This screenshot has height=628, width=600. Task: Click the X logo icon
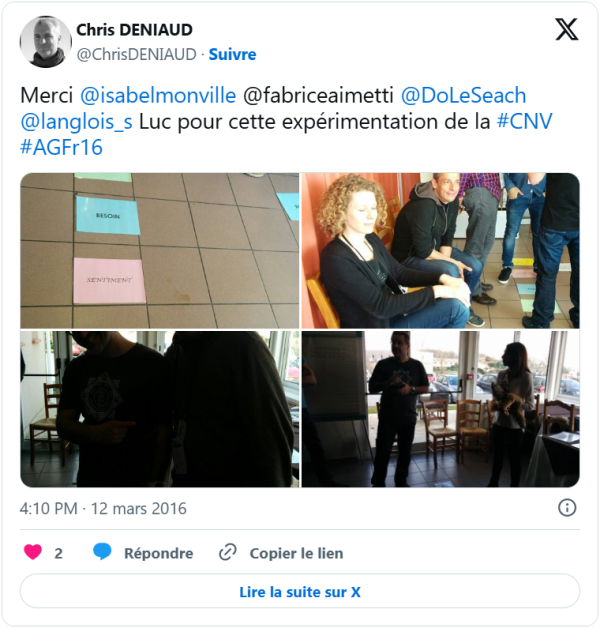click(566, 30)
